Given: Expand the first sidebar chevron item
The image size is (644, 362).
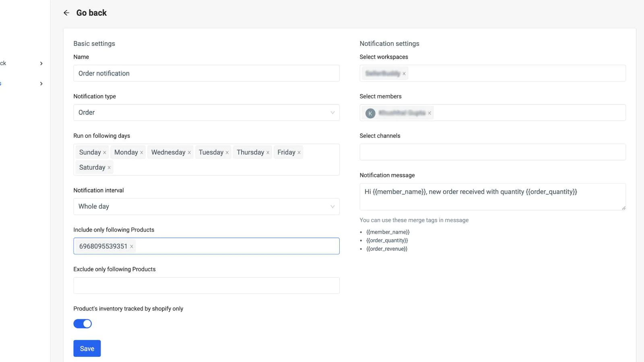Looking at the screenshot, I should [x=41, y=64].
